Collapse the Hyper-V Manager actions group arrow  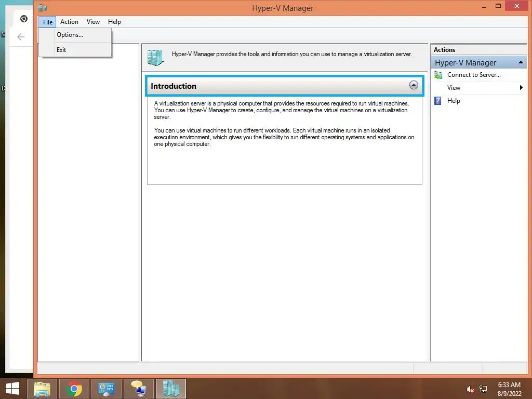tap(521, 63)
